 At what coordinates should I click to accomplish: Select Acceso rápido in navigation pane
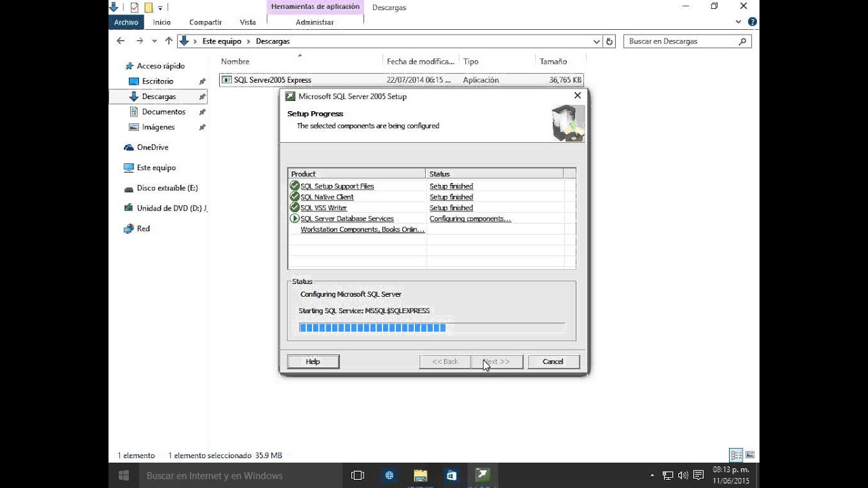(161, 66)
